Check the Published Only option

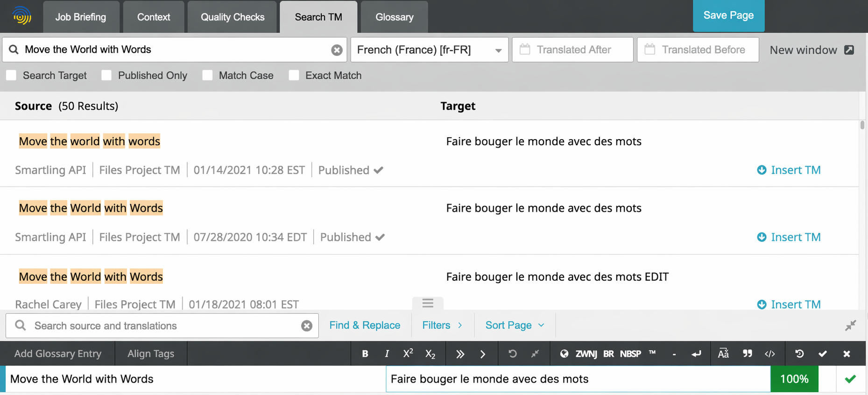(x=107, y=75)
